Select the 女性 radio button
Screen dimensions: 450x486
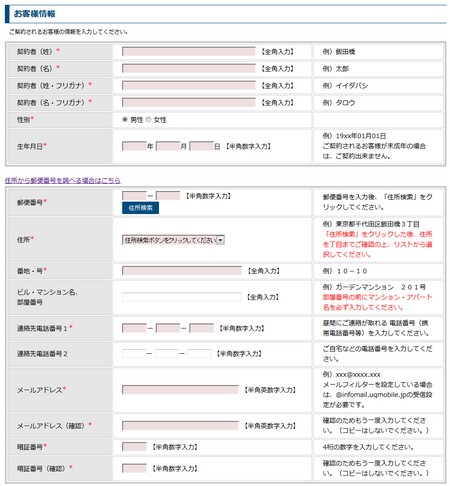pyautogui.click(x=148, y=119)
